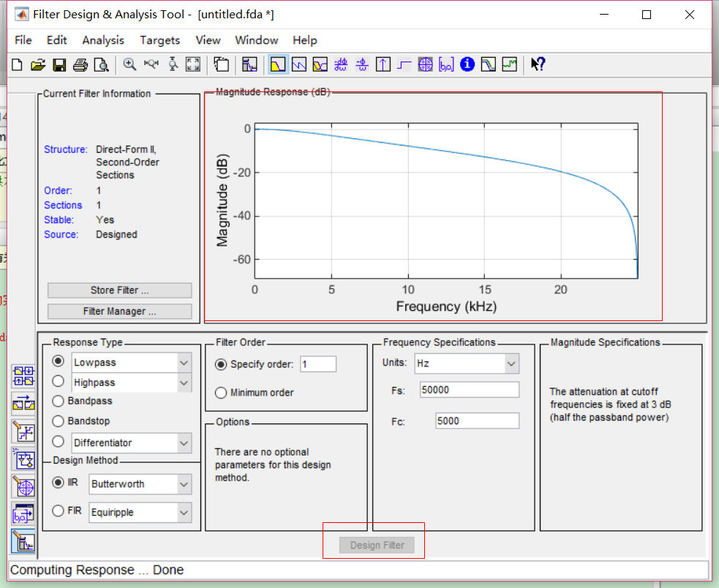This screenshot has height=588, width=719.
Task: Open the Window menu
Action: [x=257, y=40]
